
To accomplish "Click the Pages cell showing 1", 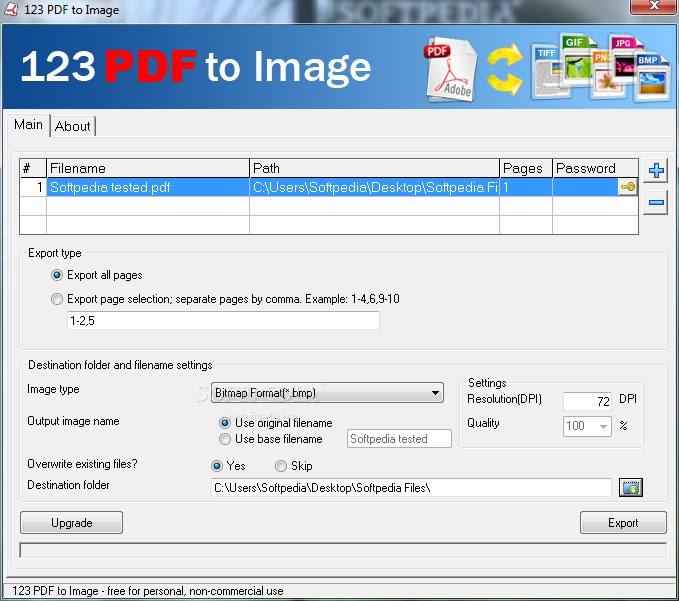I will [x=526, y=187].
